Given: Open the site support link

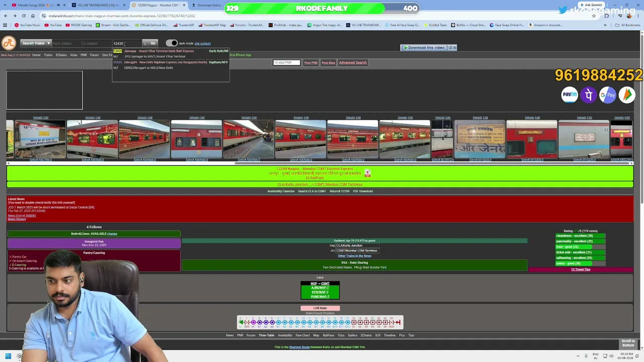Looking at the screenshot, I should click(203, 44).
